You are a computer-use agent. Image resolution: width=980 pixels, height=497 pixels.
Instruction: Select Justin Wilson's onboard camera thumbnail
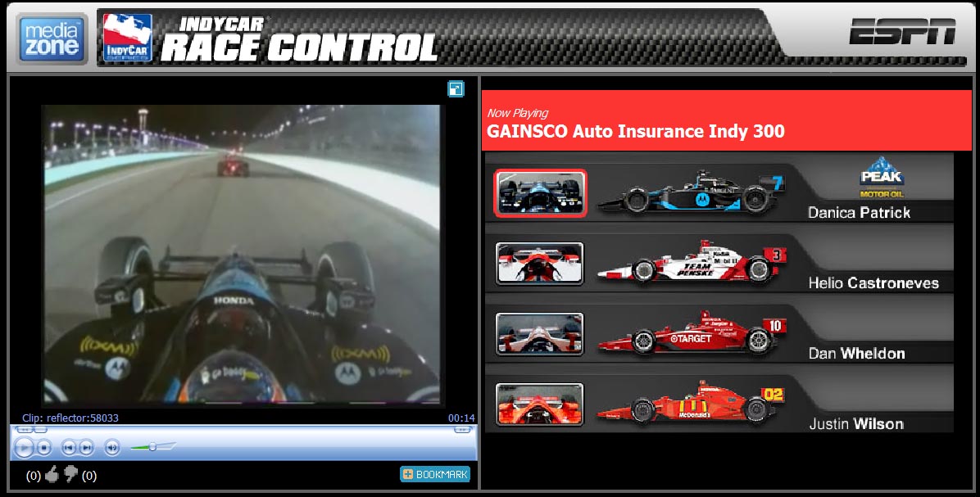(x=540, y=404)
